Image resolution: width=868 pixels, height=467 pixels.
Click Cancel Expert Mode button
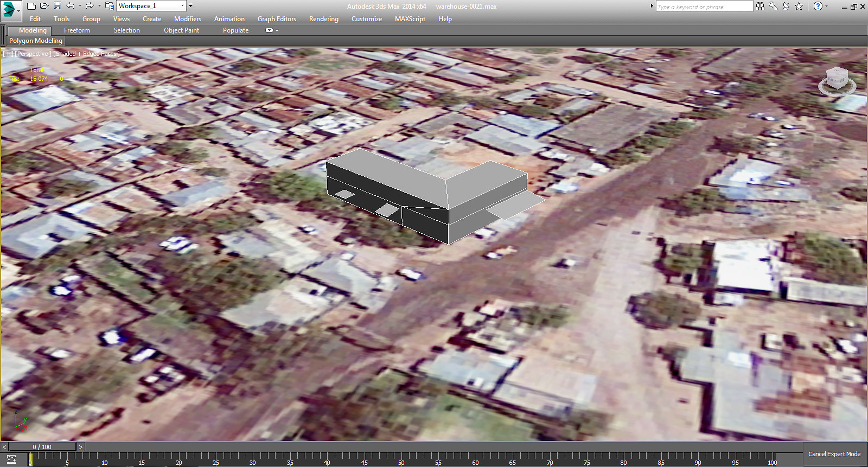point(834,454)
